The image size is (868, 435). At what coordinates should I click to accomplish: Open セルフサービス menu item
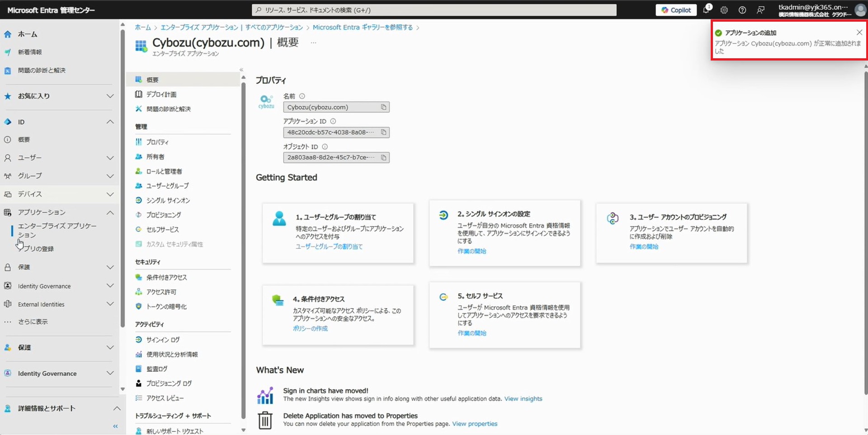coord(162,229)
